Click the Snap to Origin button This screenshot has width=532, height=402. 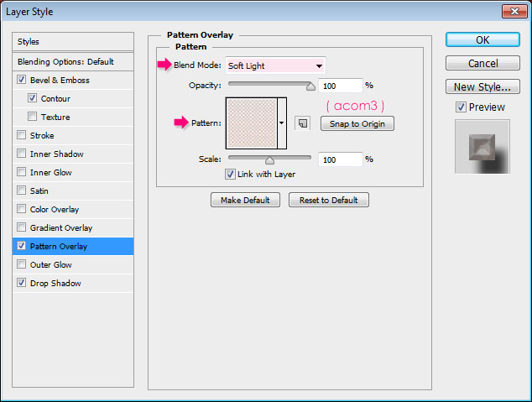[x=357, y=123]
